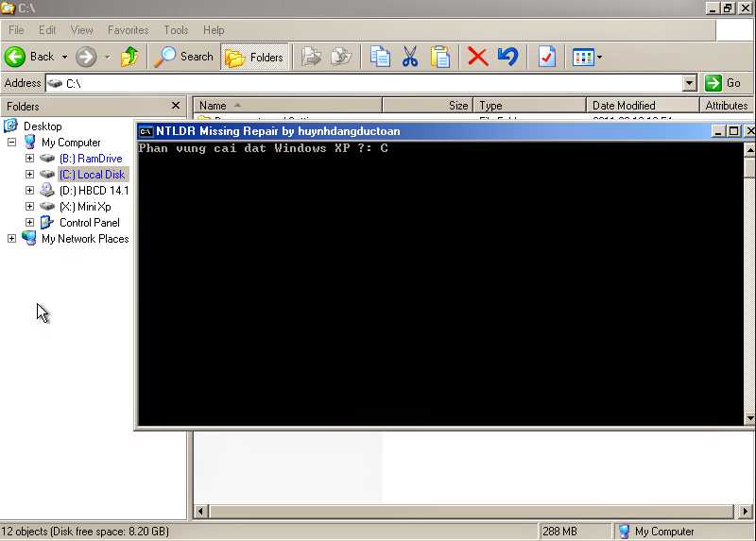Sort by the Name column header
This screenshot has height=541, width=756.
click(x=288, y=105)
